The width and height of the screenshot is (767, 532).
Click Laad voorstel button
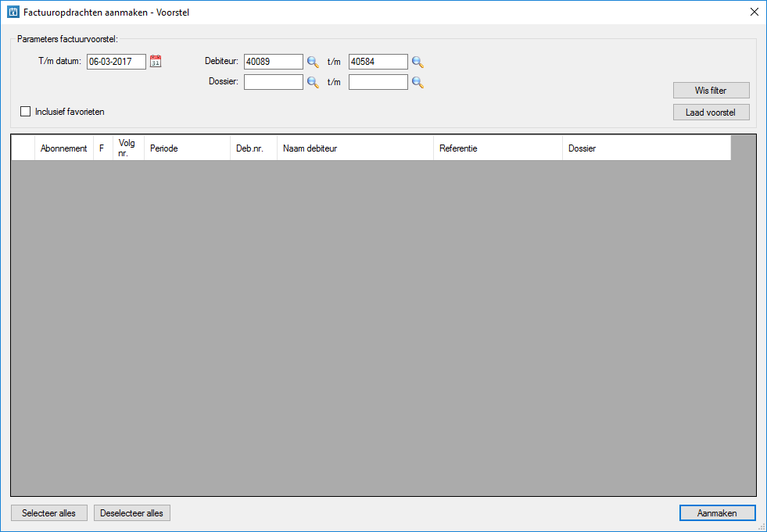(711, 112)
